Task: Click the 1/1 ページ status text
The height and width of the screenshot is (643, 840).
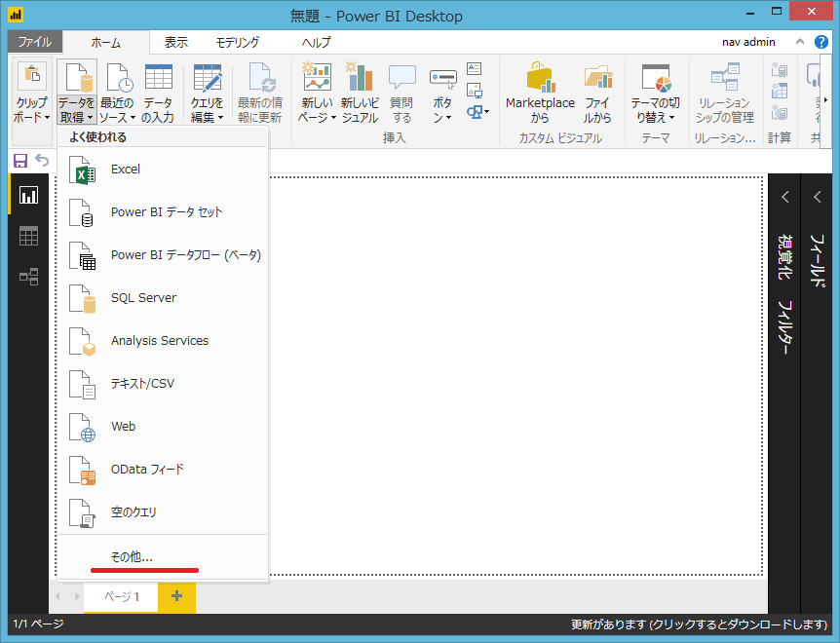Action: click(38, 624)
